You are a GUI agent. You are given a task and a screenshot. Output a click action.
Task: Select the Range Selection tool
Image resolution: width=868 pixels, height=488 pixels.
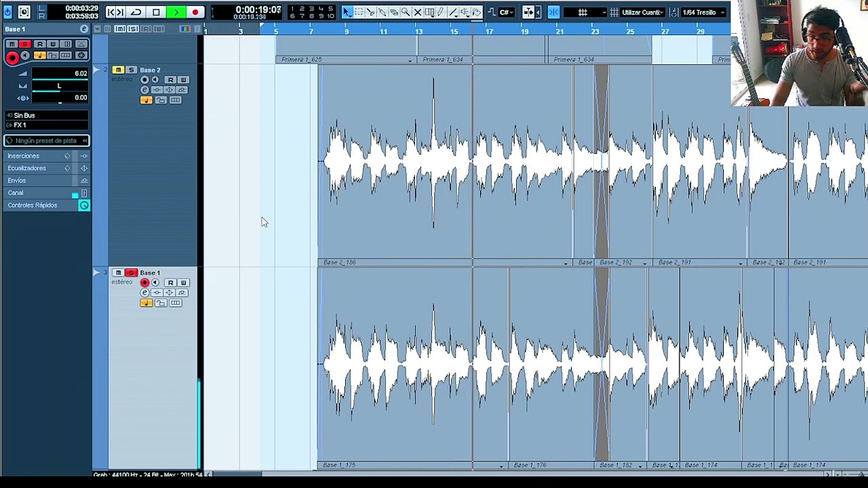pyautogui.click(x=359, y=12)
